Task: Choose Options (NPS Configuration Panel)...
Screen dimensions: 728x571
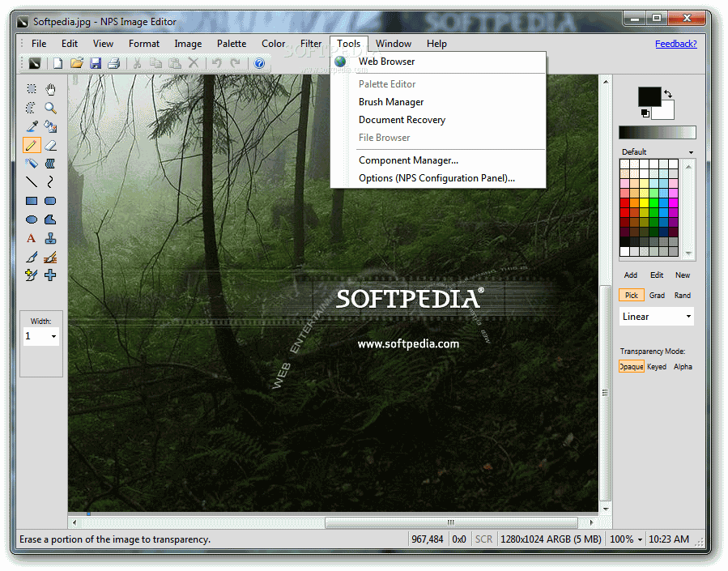Action: click(x=438, y=178)
